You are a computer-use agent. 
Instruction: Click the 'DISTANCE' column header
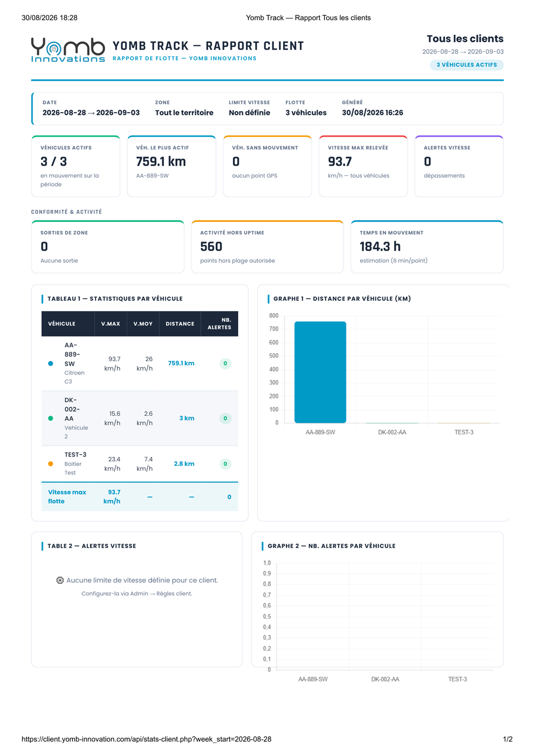180,324
